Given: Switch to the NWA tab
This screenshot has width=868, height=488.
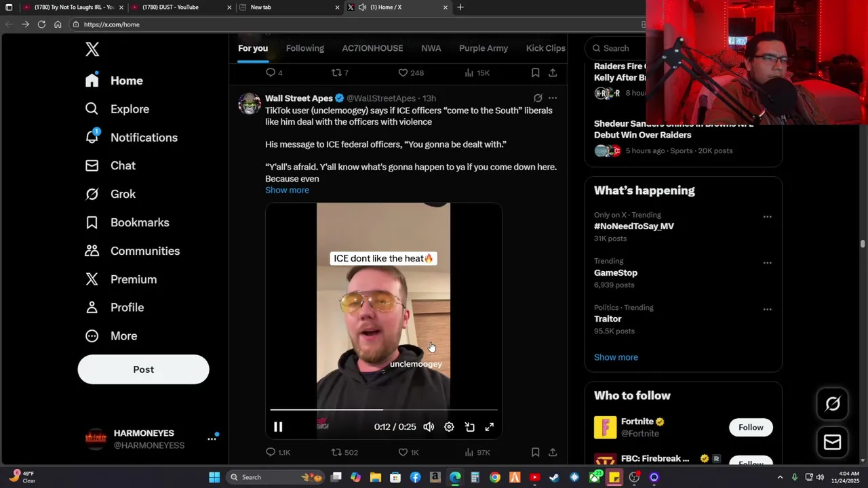Looking at the screenshot, I should [x=431, y=48].
